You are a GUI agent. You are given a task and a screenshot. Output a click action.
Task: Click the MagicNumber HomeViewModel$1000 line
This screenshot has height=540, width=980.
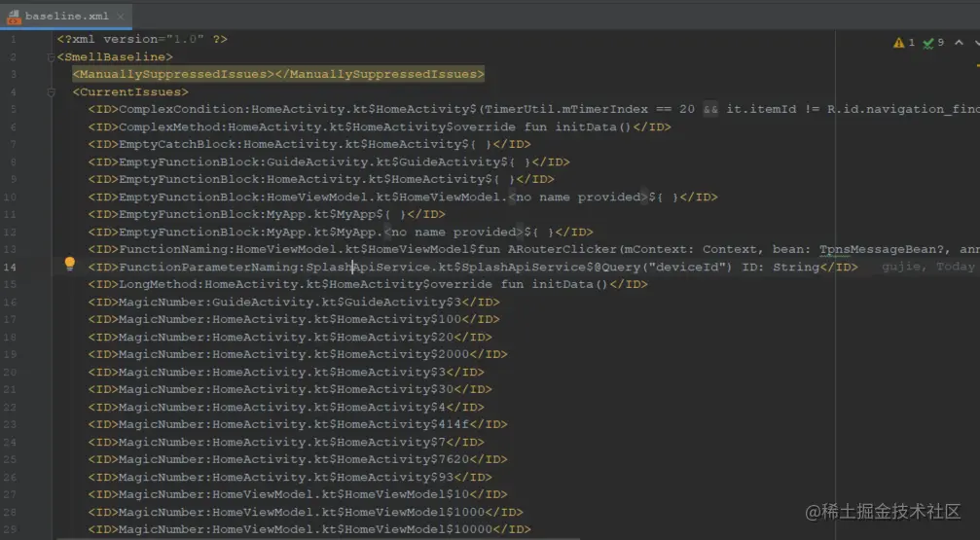[306, 512]
